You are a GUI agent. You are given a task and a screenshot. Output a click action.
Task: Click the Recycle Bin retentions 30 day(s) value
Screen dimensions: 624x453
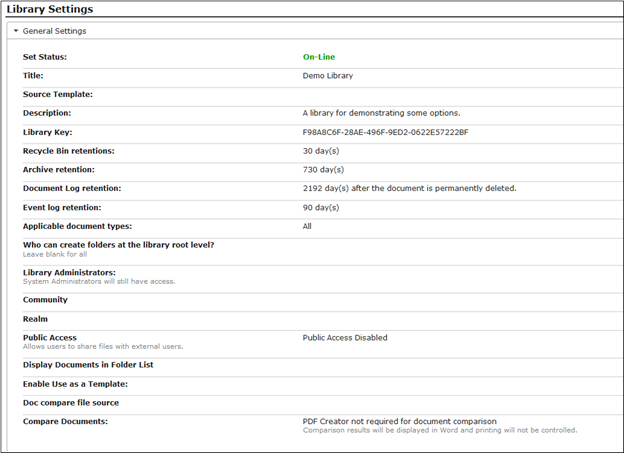321,151
